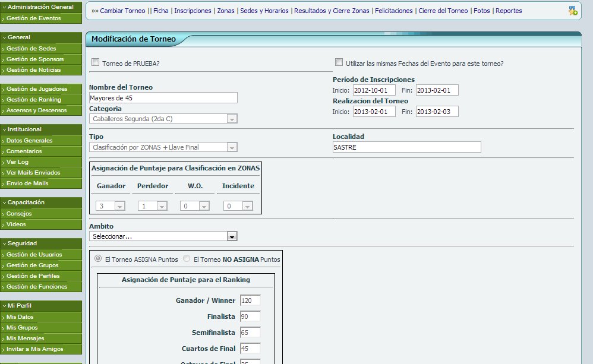Click the Nombre del Torneo field

pos(163,98)
